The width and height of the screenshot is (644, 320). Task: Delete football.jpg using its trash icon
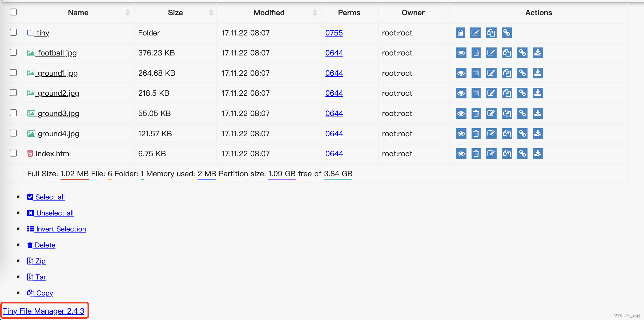pos(476,53)
